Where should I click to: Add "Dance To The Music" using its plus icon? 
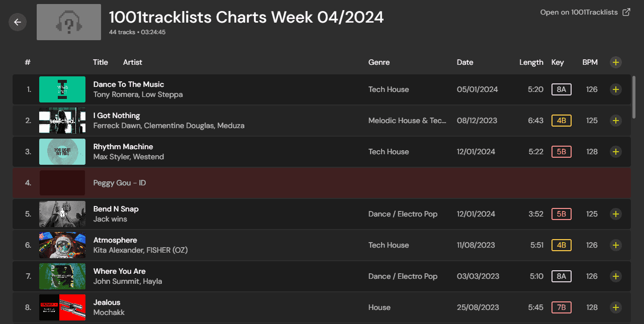[x=615, y=89]
